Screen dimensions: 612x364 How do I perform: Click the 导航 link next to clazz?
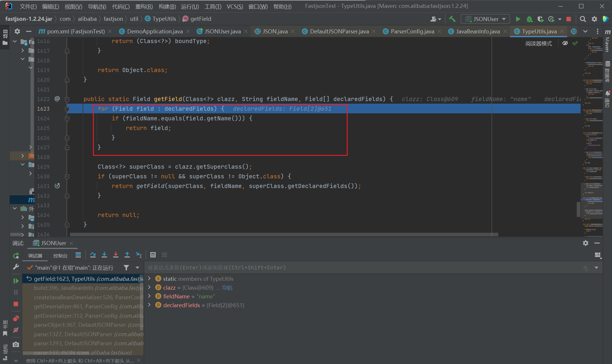click(x=227, y=288)
